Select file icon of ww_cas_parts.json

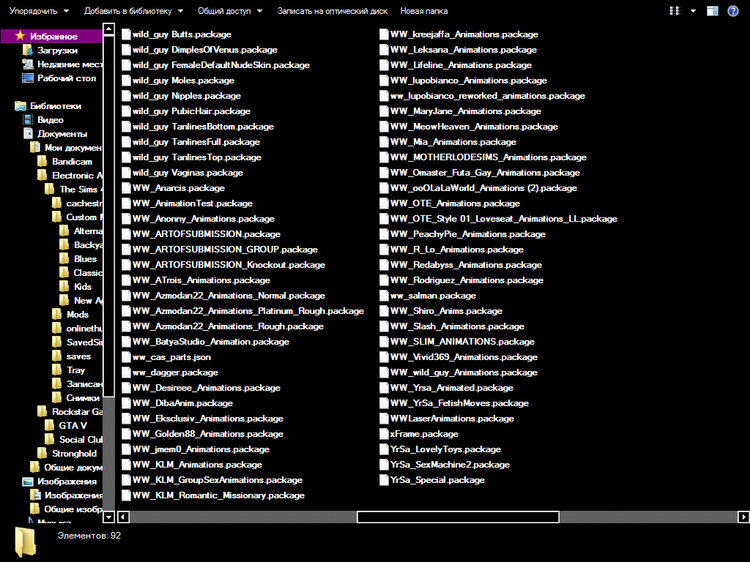coord(126,357)
